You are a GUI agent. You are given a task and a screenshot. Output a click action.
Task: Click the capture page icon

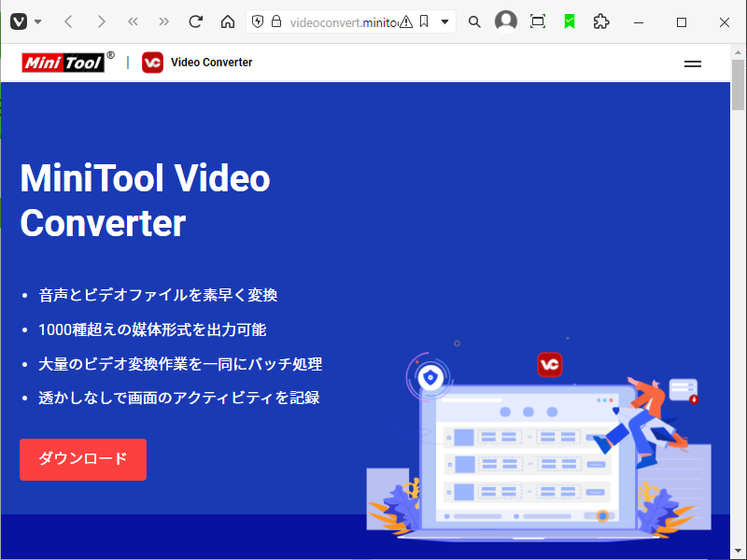click(x=538, y=21)
